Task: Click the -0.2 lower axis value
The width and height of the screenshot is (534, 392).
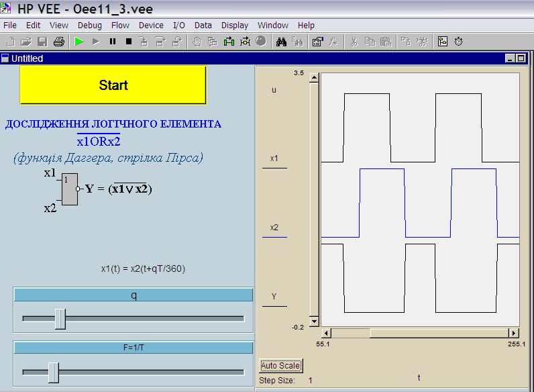Action: [298, 328]
